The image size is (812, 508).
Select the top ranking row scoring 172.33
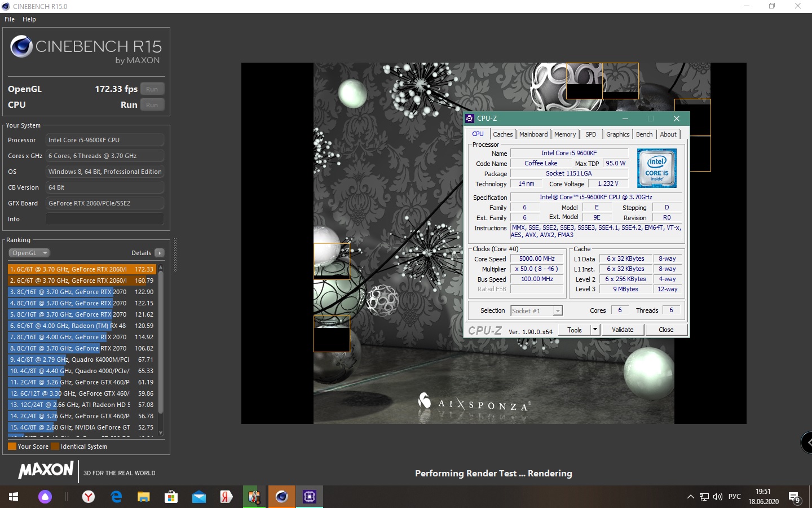(x=82, y=269)
